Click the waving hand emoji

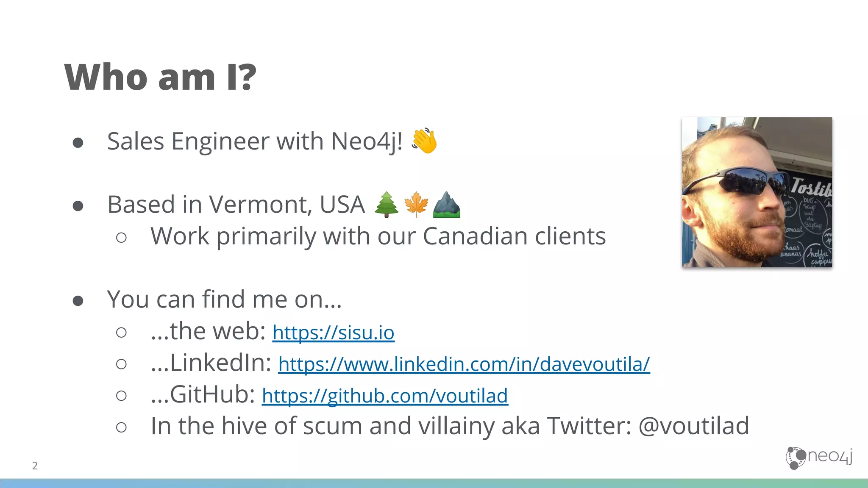424,141
